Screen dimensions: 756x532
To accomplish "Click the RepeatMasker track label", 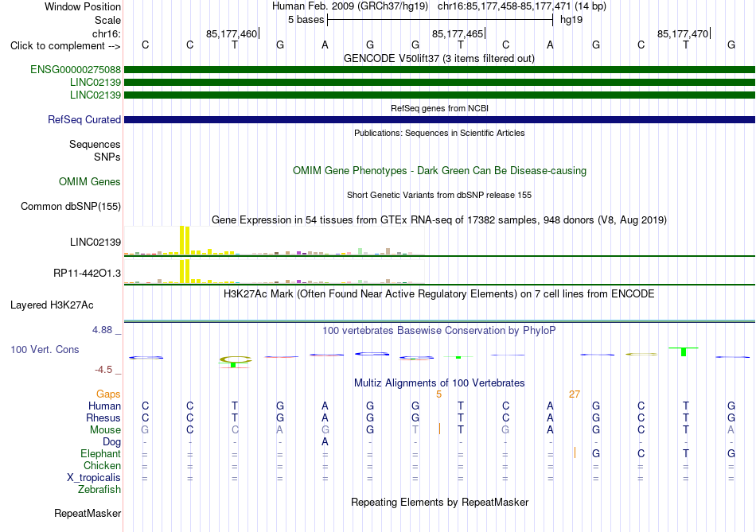I will [88, 514].
